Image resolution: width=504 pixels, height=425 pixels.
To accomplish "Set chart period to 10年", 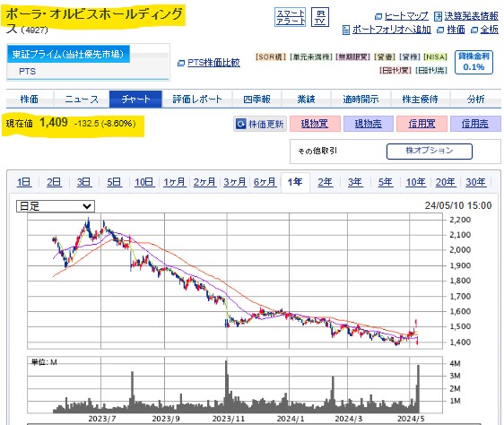I will [415, 182].
